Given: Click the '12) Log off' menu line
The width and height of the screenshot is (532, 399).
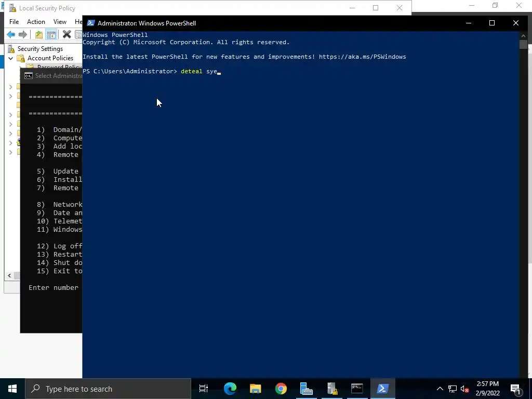Looking at the screenshot, I should [x=59, y=246].
